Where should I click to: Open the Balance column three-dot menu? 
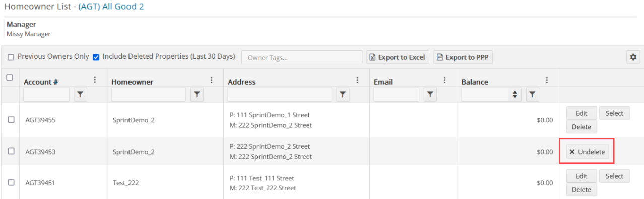click(547, 80)
